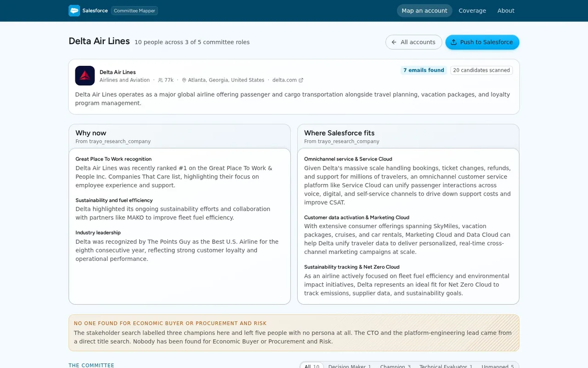Image resolution: width=588 pixels, height=368 pixels.
Task: Click the back arrow icon in All accounts
Action: [x=394, y=42]
